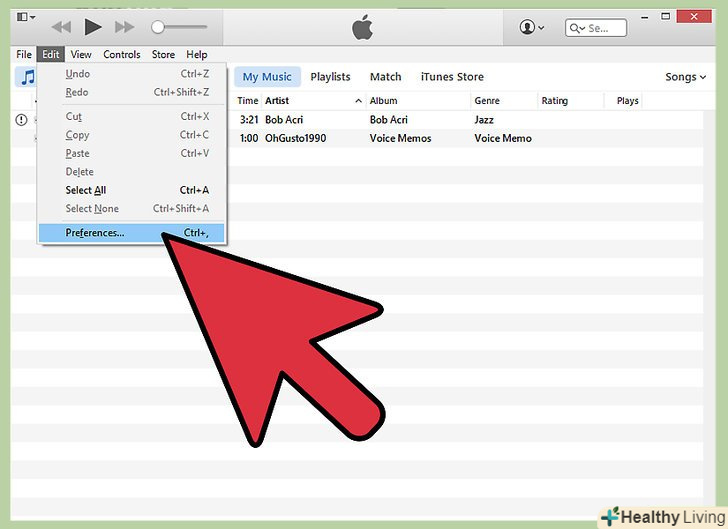Switch to My Music tab

pyautogui.click(x=267, y=77)
